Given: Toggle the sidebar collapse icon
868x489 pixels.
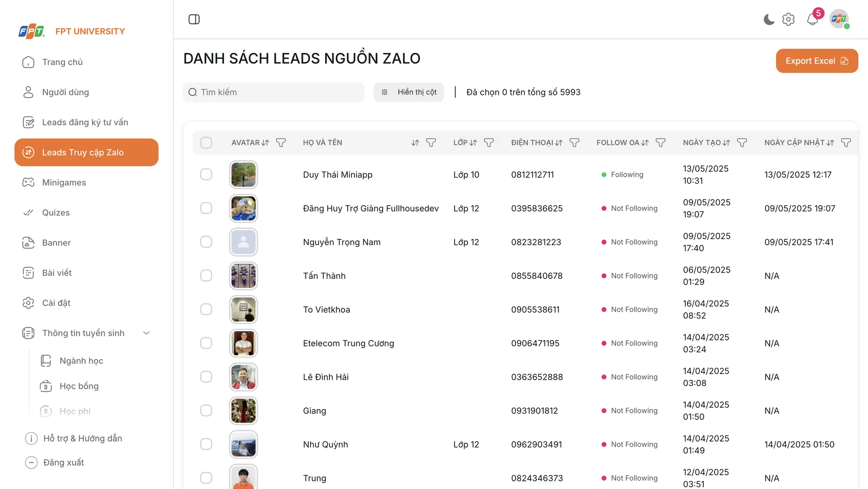Looking at the screenshot, I should click(194, 19).
